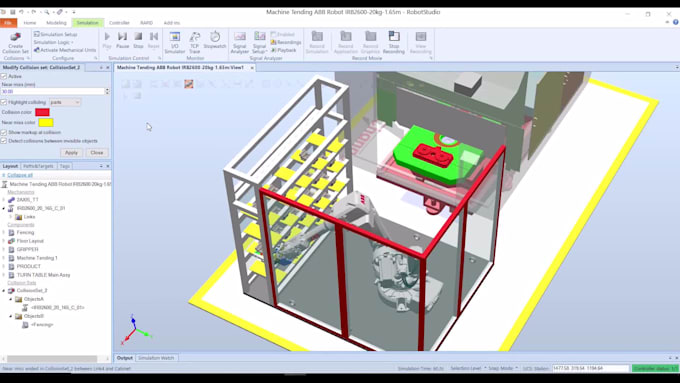The height and width of the screenshot is (383, 680).
Task: Toggle the Show markup at collision checkbox
Action: click(4, 132)
